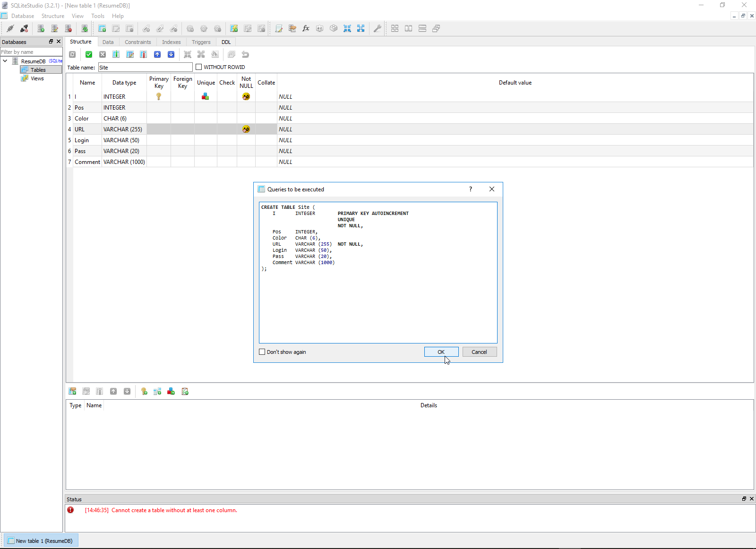Click the Delete column icon with red bar
The width and height of the screenshot is (756, 549).
pos(144,54)
